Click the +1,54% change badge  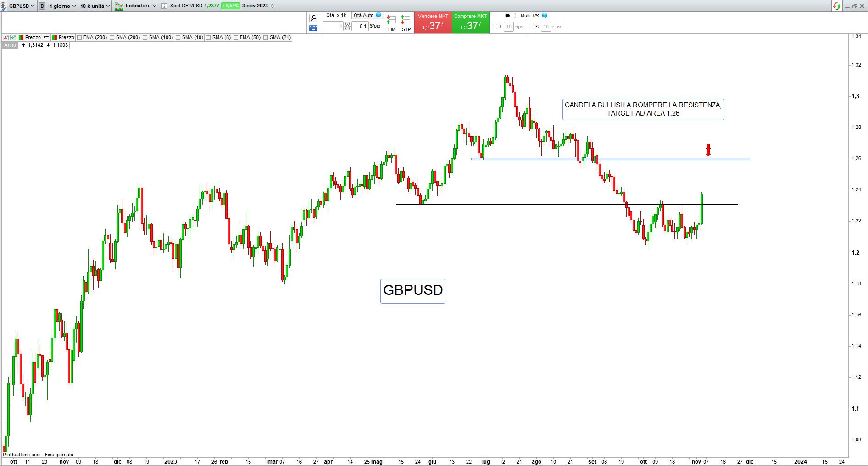click(x=230, y=6)
